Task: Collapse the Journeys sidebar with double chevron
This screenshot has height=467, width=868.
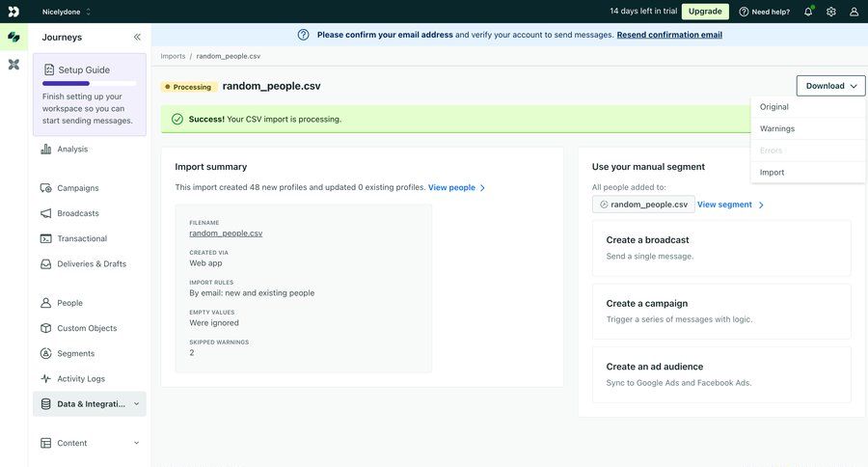Action: (x=137, y=37)
